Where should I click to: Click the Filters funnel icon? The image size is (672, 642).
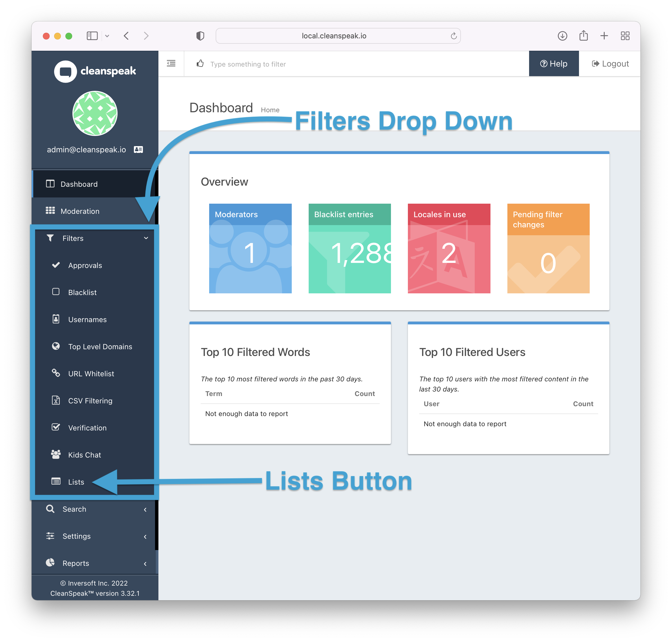[x=50, y=238]
